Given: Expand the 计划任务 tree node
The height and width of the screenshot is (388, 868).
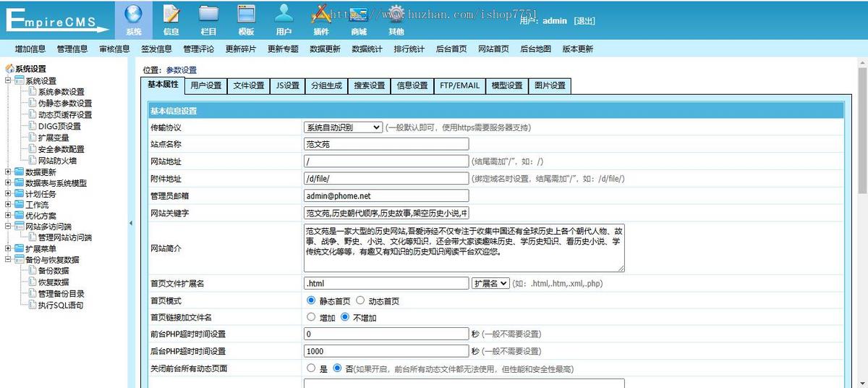Looking at the screenshot, I should [8, 193].
